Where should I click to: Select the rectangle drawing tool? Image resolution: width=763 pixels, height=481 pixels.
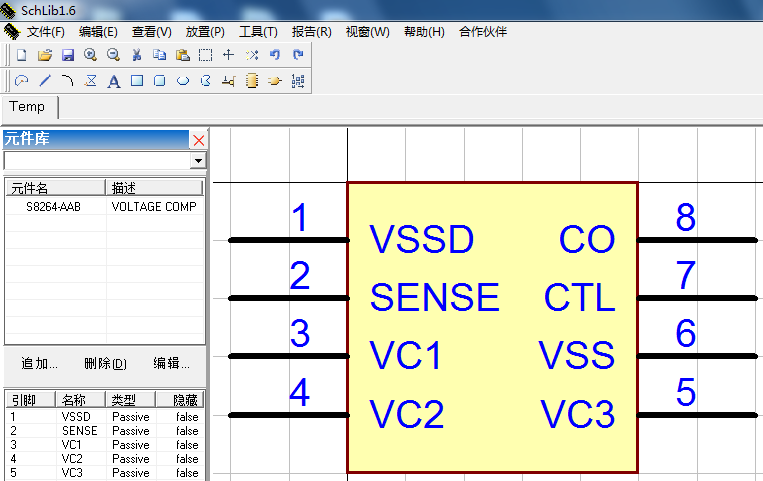pos(137,81)
